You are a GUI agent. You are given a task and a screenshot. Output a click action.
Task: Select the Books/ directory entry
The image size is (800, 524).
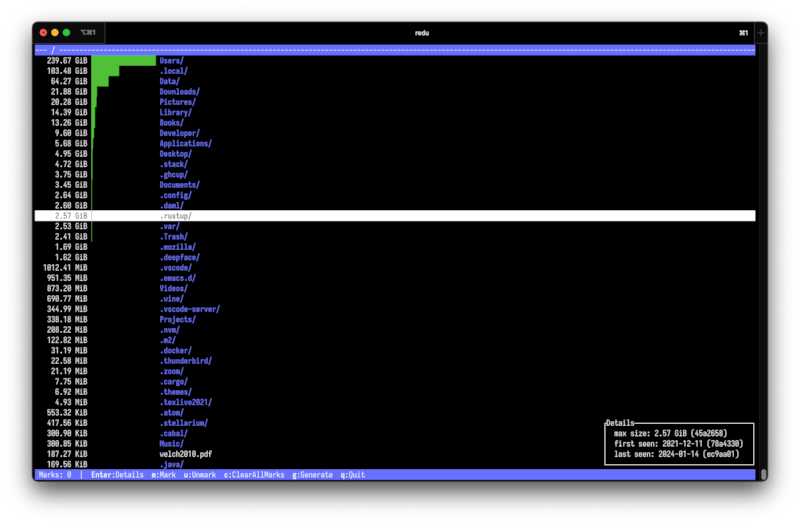[171, 123]
